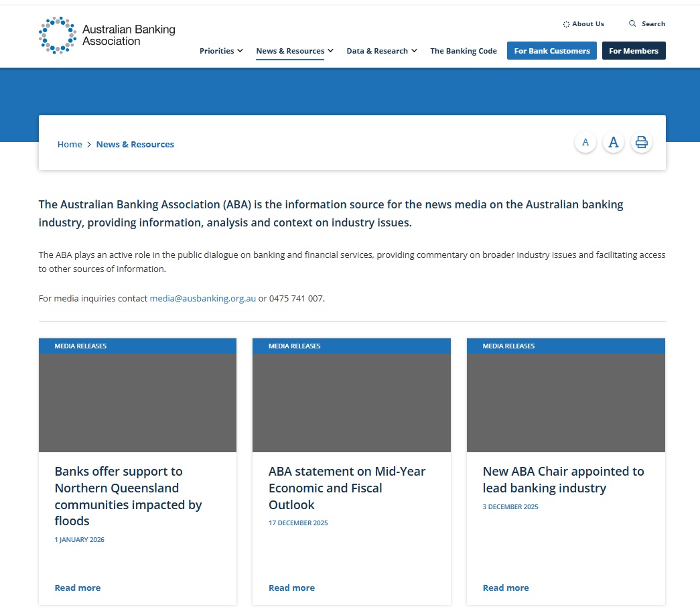Image resolution: width=700 pixels, height=613 pixels.
Task: Click the search magnifier icon
Action: [x=632, y=23]
